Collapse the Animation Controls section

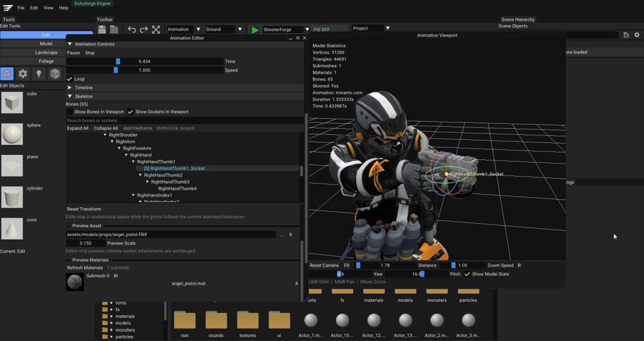coord(70,44)
